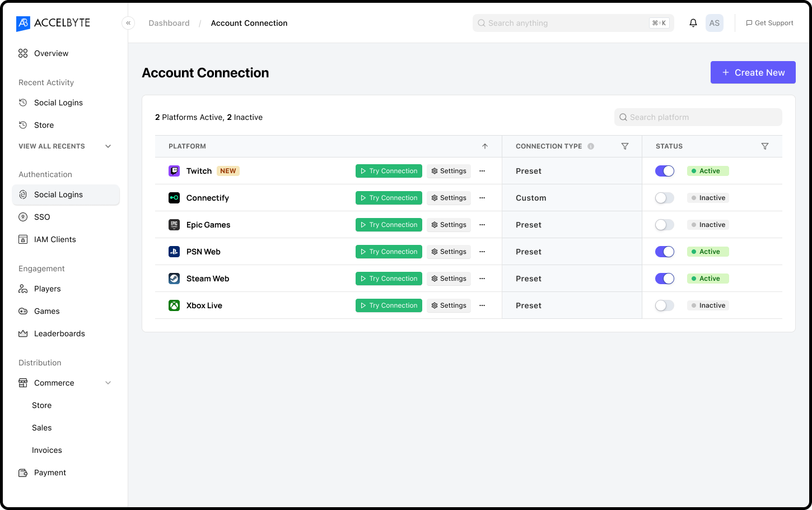Click the Search platform input field
The image size is (812, 510).
click(x=698, y=117)
